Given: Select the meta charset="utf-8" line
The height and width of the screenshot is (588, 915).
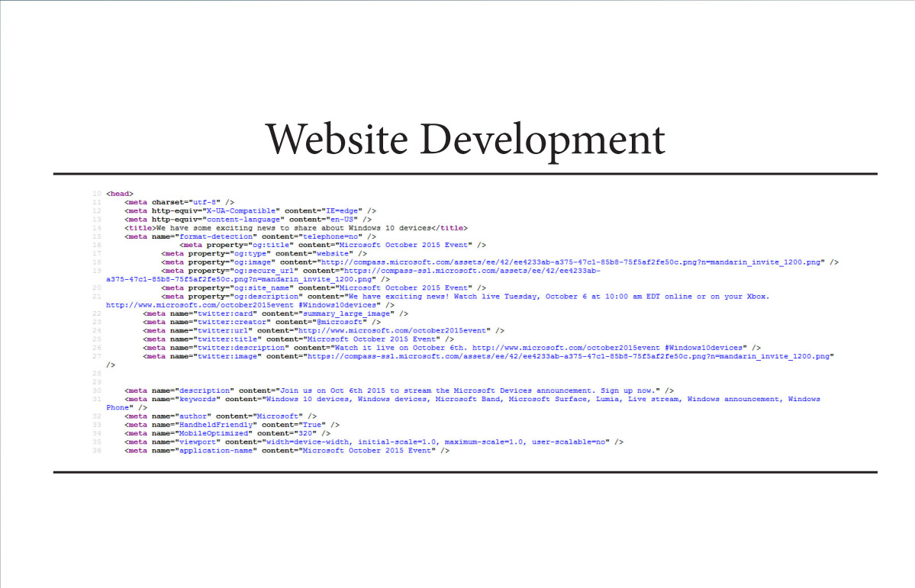Looking at the screenshot, I should 179,202.
